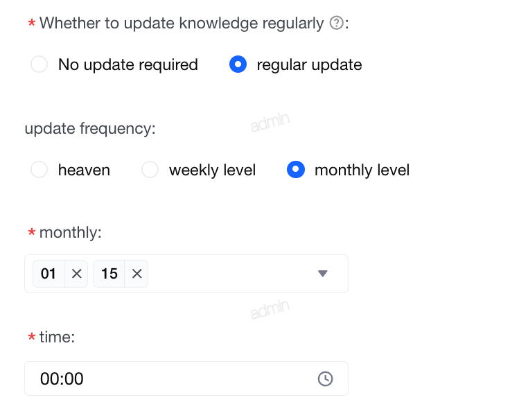Open the help tooltip question mark icon
Screen dimensions: 510x420
(x=336, y=23)
